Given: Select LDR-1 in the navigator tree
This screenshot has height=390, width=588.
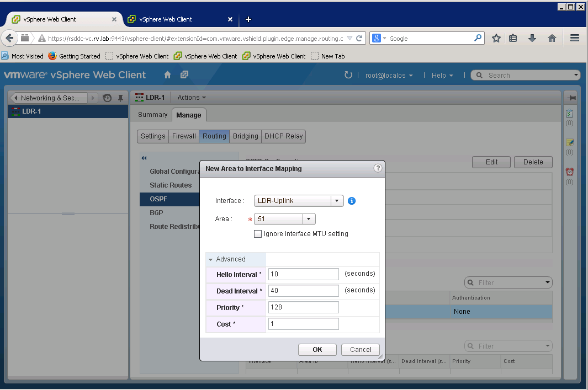Looking at the screenshot, I should (31, 111).
